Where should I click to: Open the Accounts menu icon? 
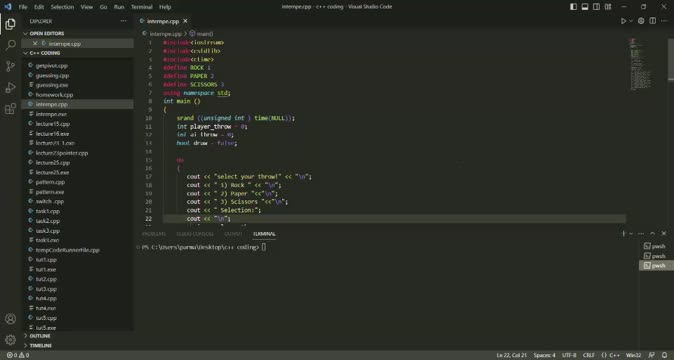pyautogui.click(x=10, y=319)
